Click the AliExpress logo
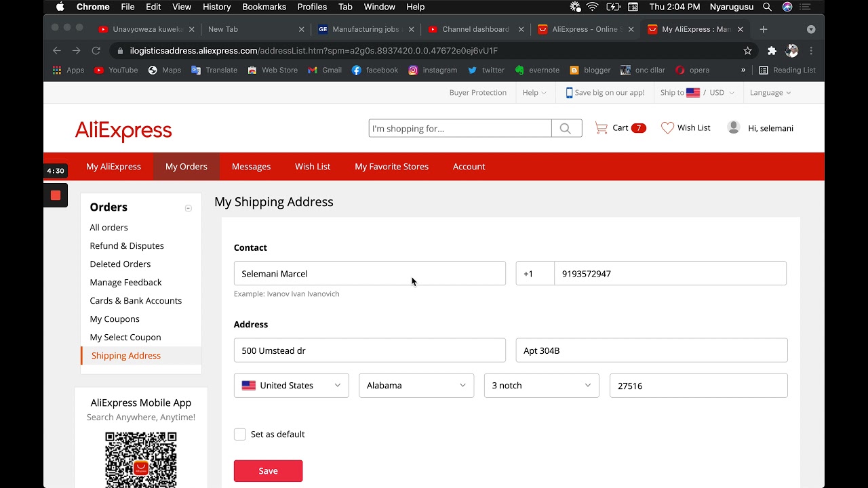The image size is (868, 488). pos(123,130)
